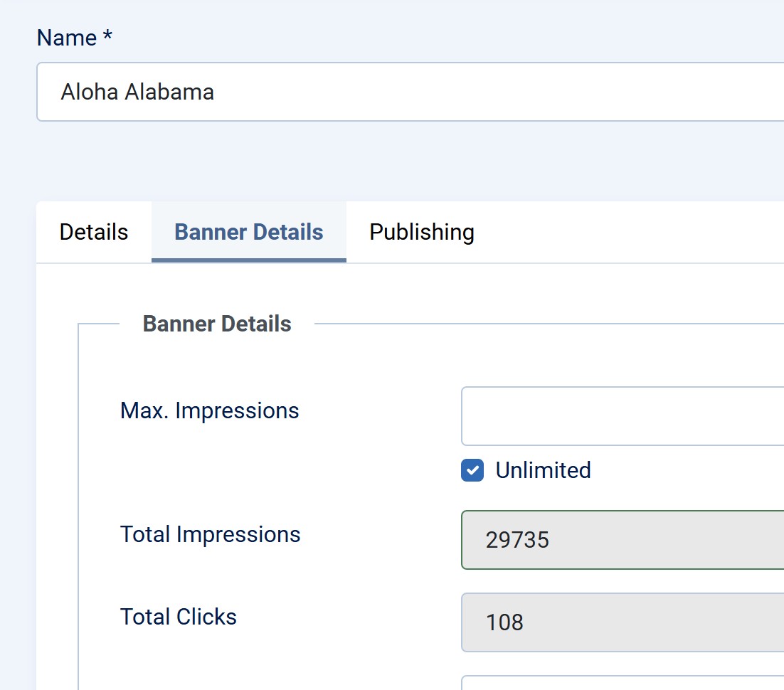Click the Max. Impressions label
Viewport: 784px width, 690px height.
tap(210, 410)
